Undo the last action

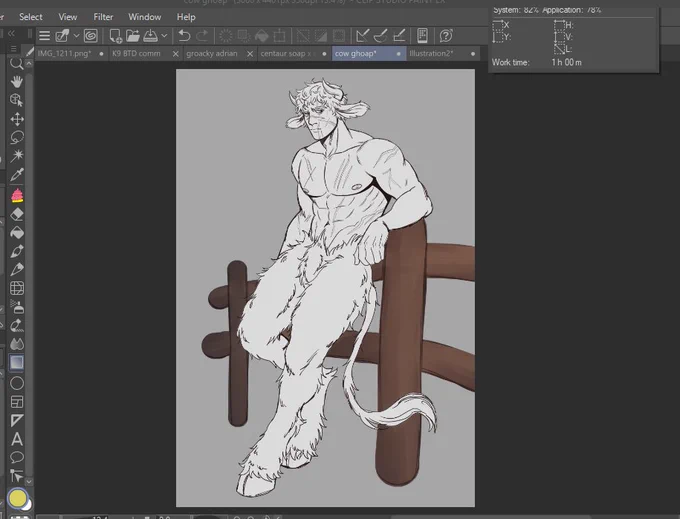tap(184, 36)
